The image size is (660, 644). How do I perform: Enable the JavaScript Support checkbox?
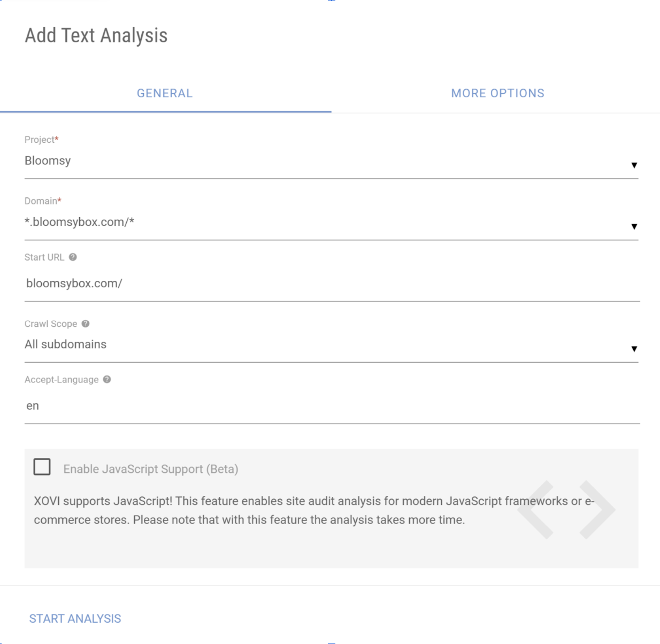[x=42, y=467]
